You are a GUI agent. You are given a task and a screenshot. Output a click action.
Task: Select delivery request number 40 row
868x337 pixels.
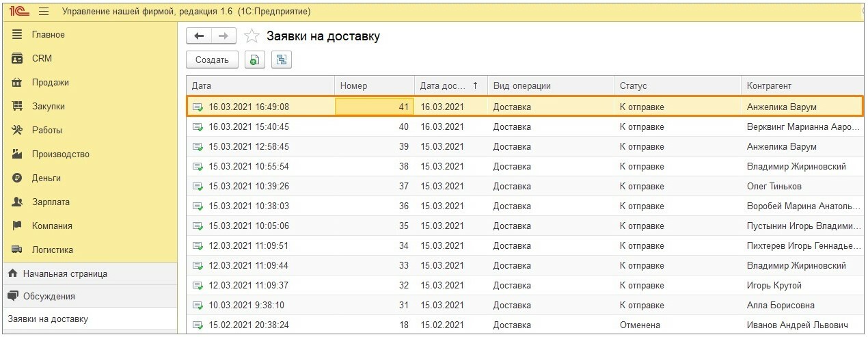click(525, 126)
